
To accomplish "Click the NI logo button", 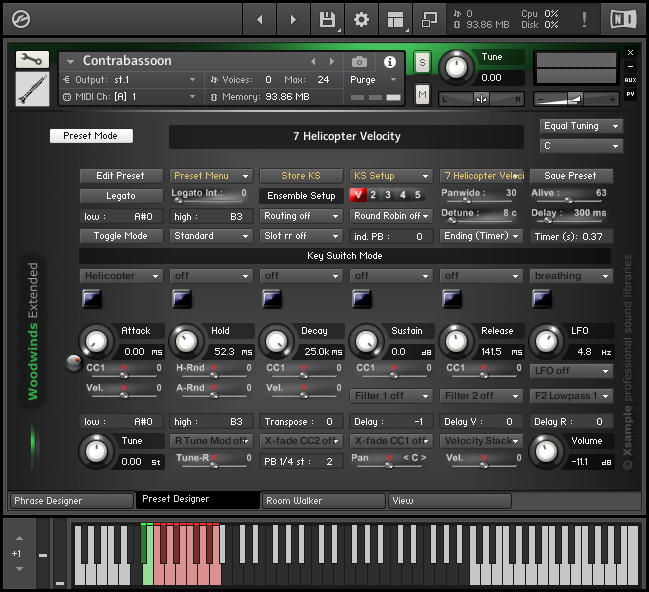I will pos(623,19).
